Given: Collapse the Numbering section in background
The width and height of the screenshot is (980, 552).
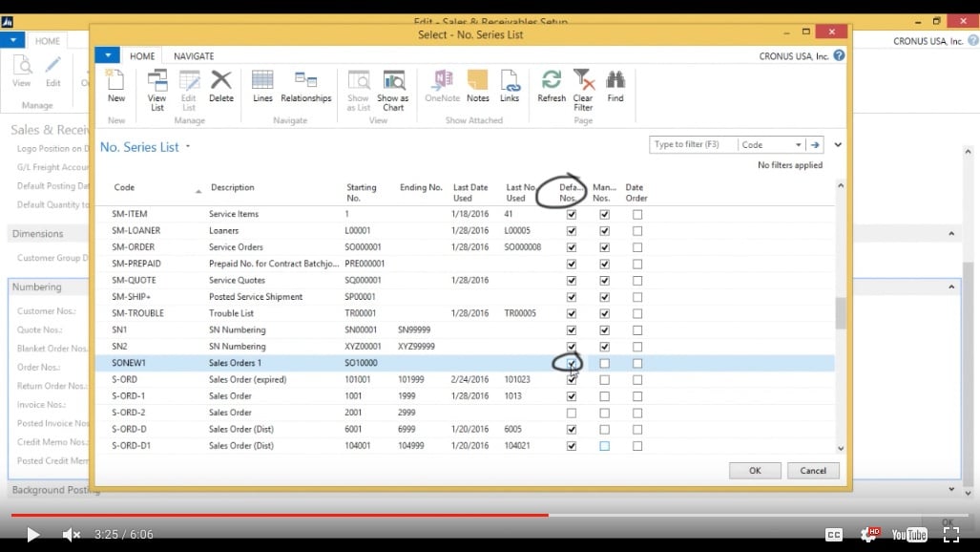Looking at the screenshot, I should (951, 287).
